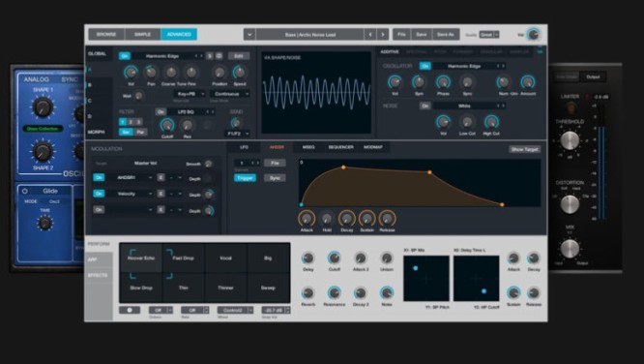
Task: Toggle the filter On button beside LP2 BQ
Action: [x=161, y=112]
